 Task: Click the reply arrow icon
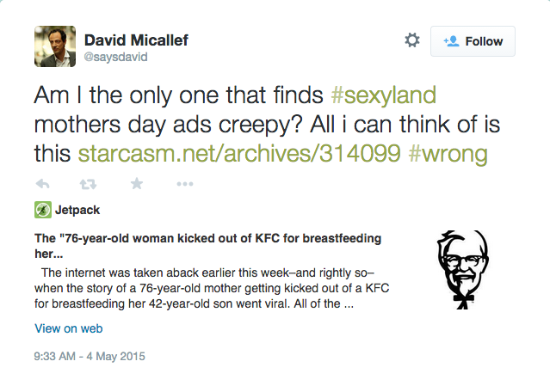[x=43, y=184]
